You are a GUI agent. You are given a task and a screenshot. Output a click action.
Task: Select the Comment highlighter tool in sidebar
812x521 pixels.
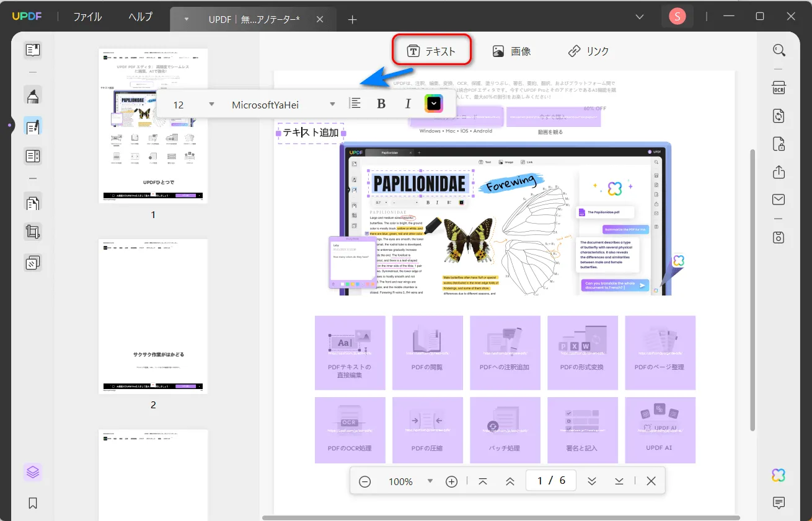(x=33, y=95)
